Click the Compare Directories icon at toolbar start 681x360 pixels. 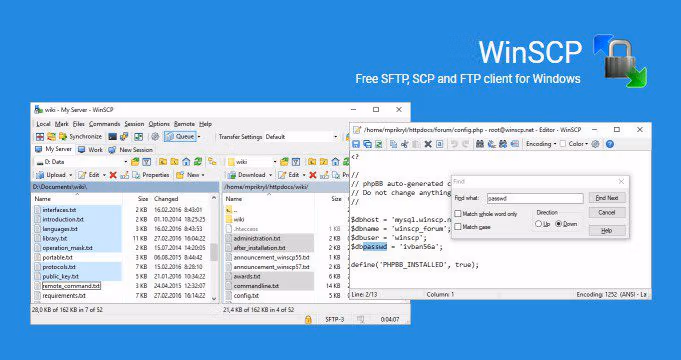(x=40, y=136)
